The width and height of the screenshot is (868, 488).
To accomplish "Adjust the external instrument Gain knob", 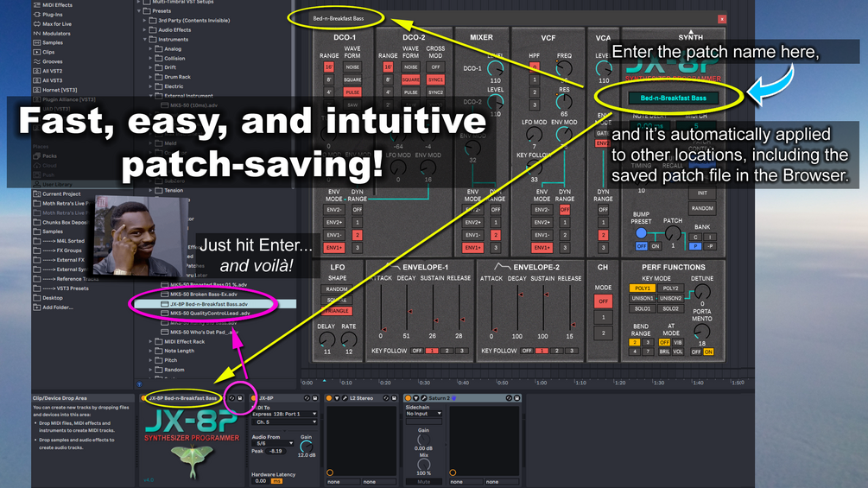I will pos(306,446).
